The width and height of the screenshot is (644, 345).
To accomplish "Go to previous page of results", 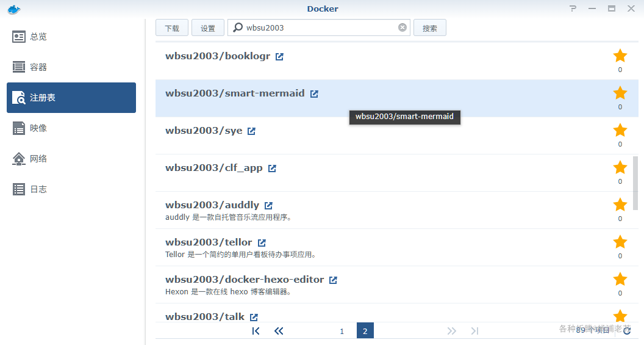I will tap(279, 330).
